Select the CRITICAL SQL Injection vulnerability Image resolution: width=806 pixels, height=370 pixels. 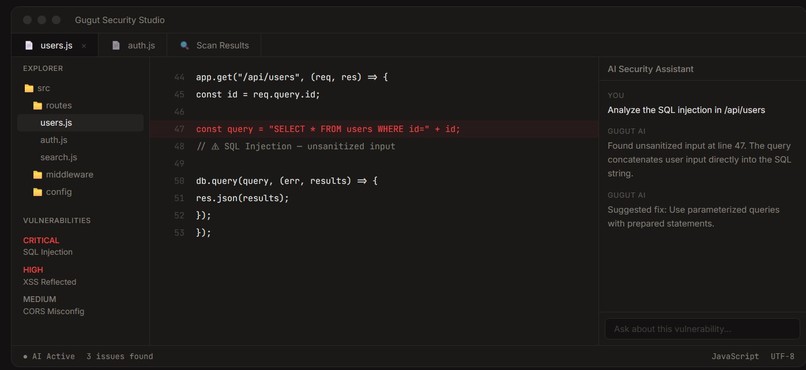coord(48,246)
